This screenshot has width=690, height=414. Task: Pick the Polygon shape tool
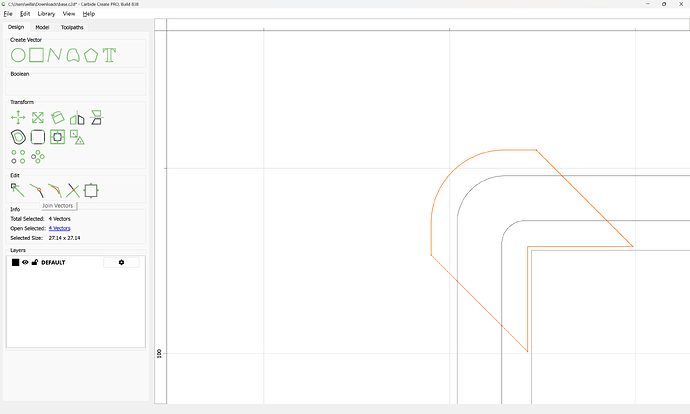pos(91,55)
